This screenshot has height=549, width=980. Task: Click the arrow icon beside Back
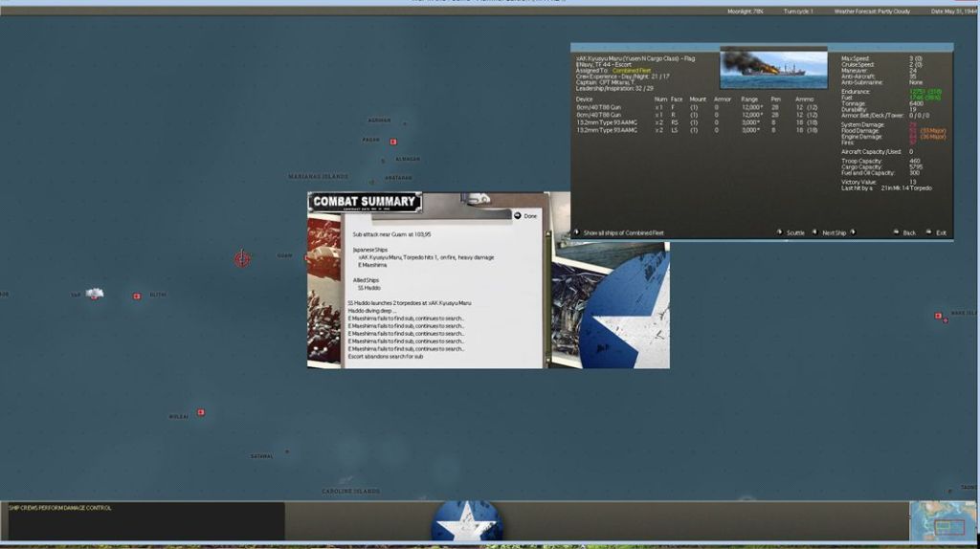click(896, 232)
